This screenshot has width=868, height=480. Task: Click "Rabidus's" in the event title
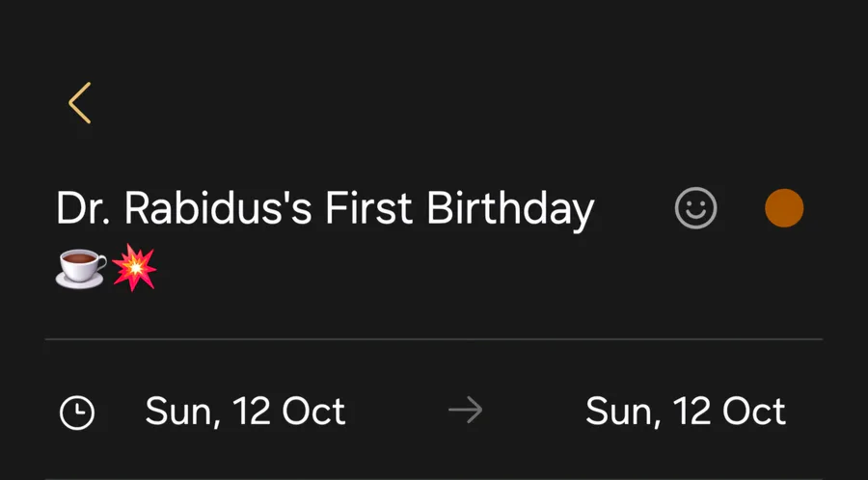(219, 208)
